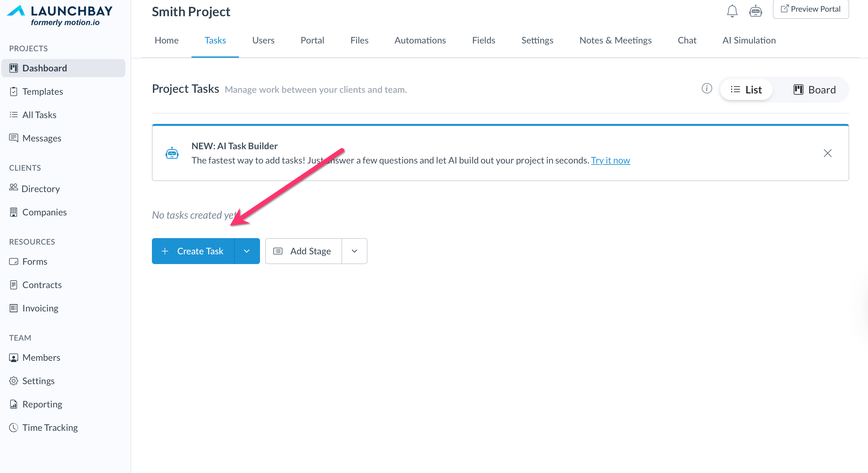Go to Invoicing in sidebar
This screenshot has width=868, height=473.
[40, 308]
